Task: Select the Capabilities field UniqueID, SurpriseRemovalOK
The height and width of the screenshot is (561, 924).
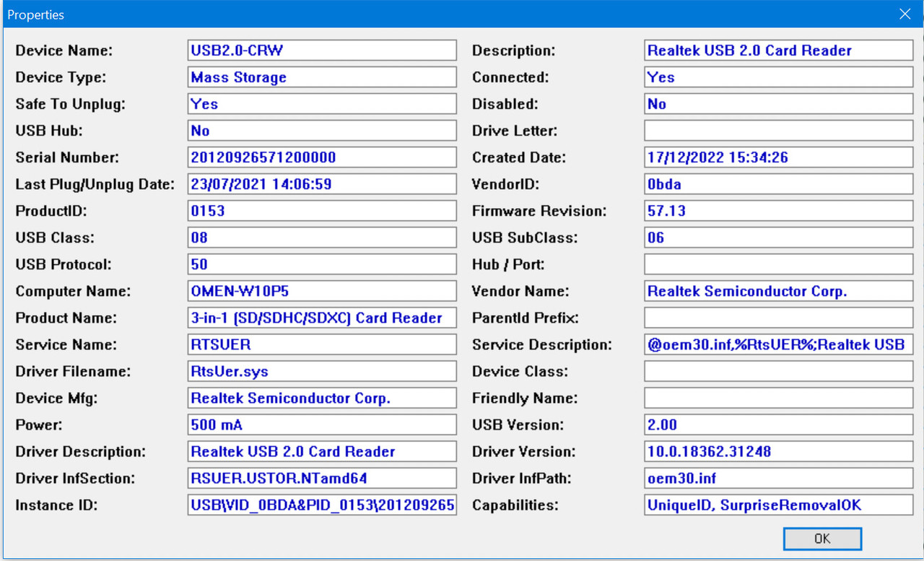Action: pos(779,505)
